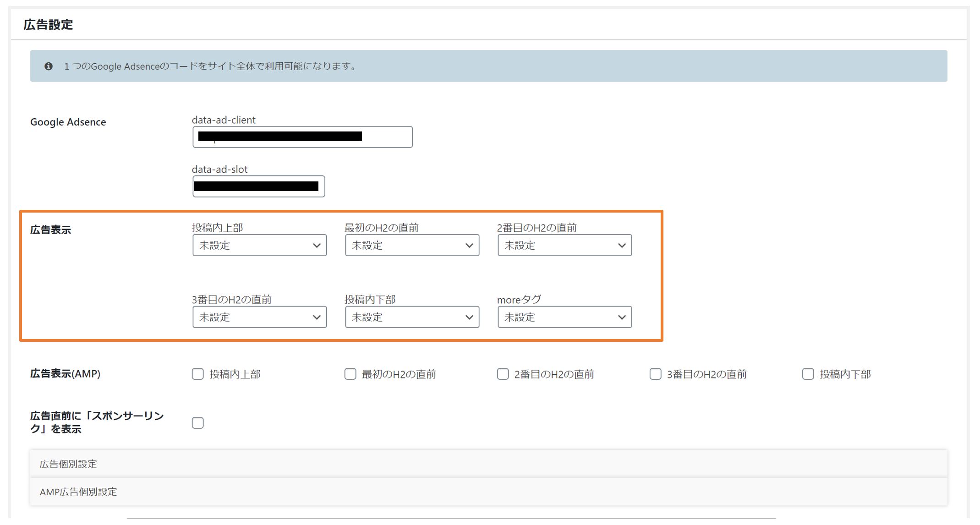Click the data-ad-slot input field
Screen dimensions: 980x525
(258, 186)
